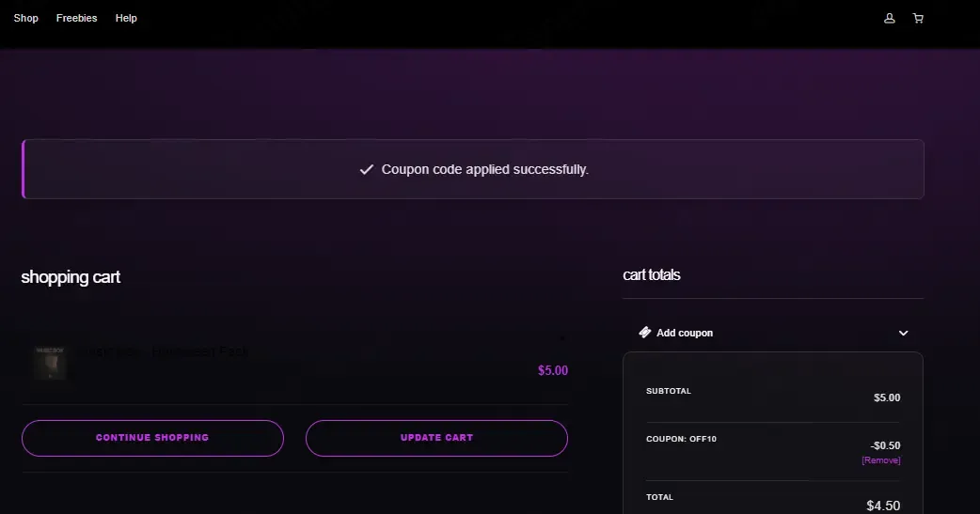Click the Continue Shopping button
Viewport: 980px width, 514px height.
[x=152, y=438]
